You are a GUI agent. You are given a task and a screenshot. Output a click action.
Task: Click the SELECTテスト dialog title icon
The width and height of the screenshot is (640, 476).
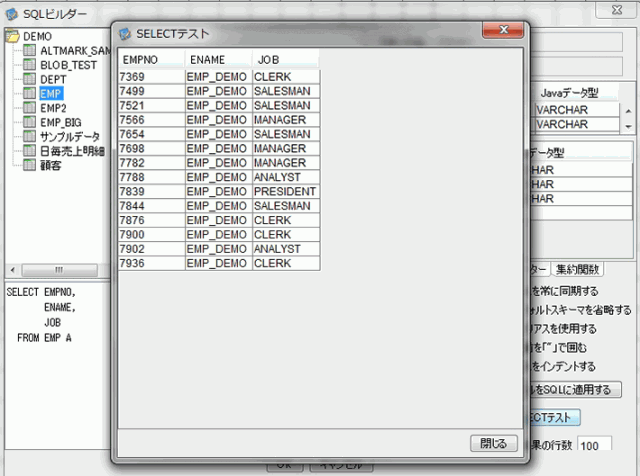click(126, 33)
